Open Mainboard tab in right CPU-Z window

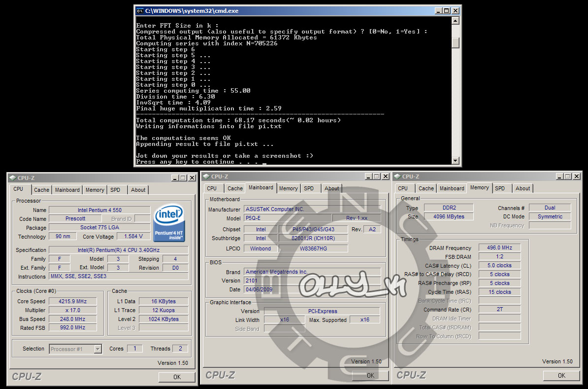tap(452, 188)
